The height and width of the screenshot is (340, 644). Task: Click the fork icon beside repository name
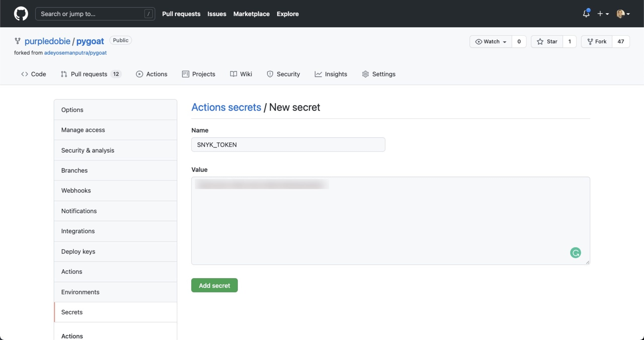[x=17, y=41]
